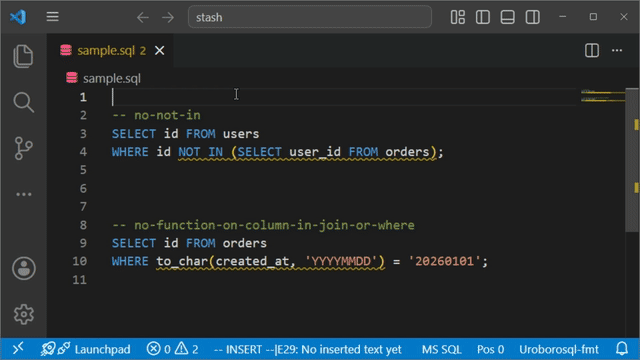The image size is (640, 360).
Task: Click the NOT IN warning-underlined text
Action: point(200,152)
